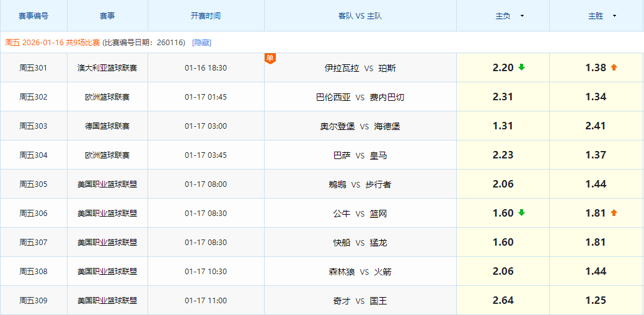
Task: Click 澳大利亚篮球联赛 league name
Action: 107,67
